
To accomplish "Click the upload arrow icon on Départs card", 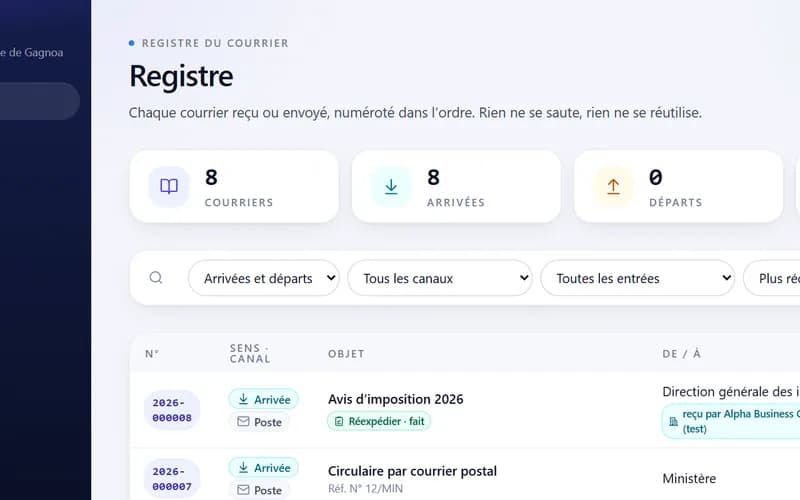I will (x=613, y=187).
